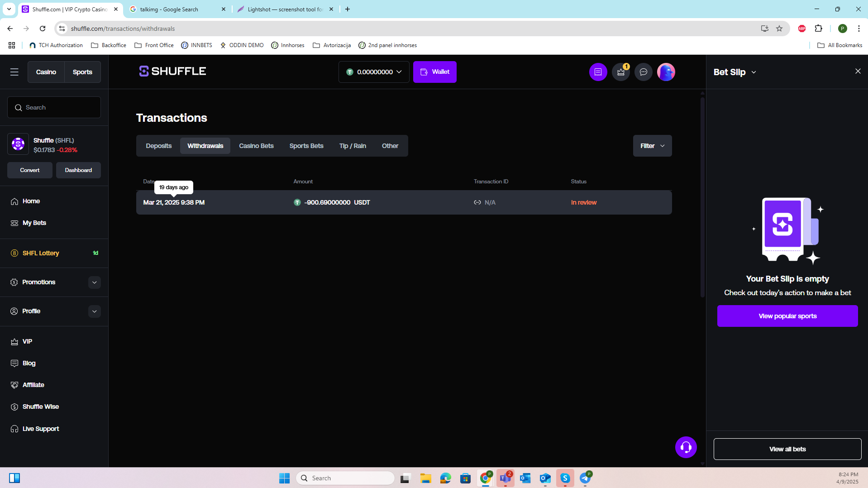This screenshot has height=488, width=868.
Task: Open the AdBlock Plus extension icon
Action: pos(802,29)
